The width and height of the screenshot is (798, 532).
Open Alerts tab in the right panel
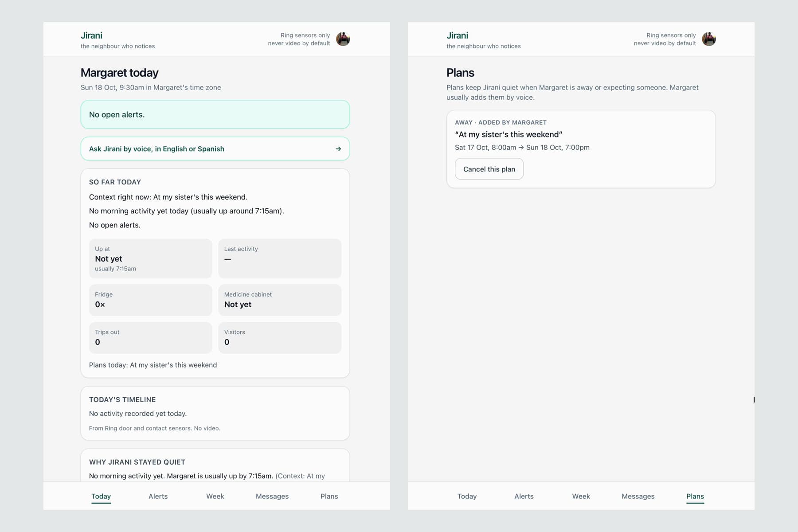[x=524, y=496]
